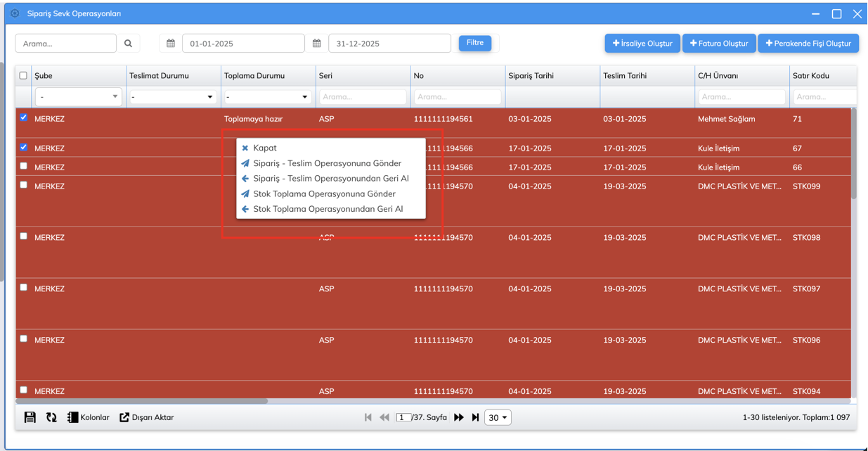Image resolution: width=868 pixels, height=451 pixels.
Task: Jump to the last page icon
Action: (476, 417)
